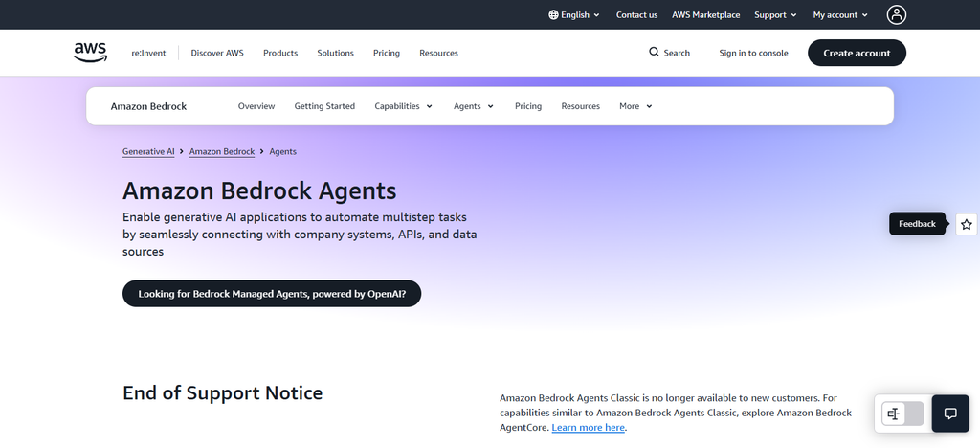Toggle the switch beside the chat button

[x=902, y=414]
